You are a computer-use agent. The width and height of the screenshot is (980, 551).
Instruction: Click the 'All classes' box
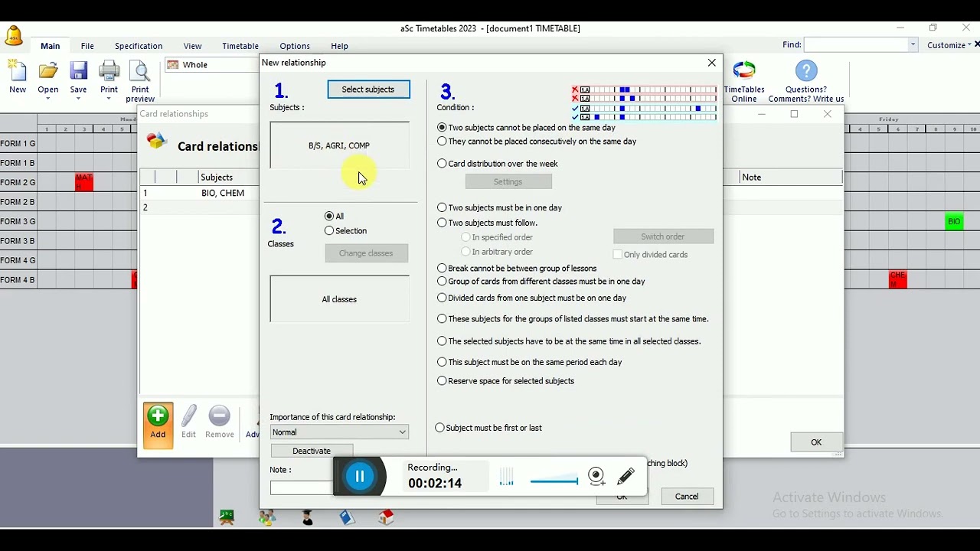point(339,299)
